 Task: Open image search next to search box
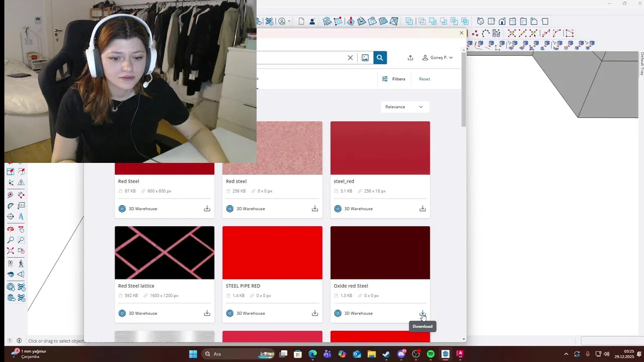365,58
